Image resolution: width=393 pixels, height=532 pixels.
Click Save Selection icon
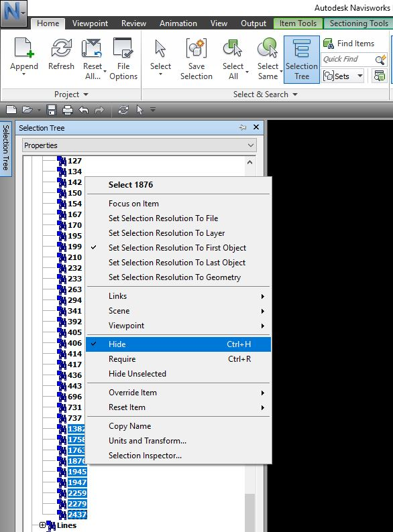tap(196, 48)
